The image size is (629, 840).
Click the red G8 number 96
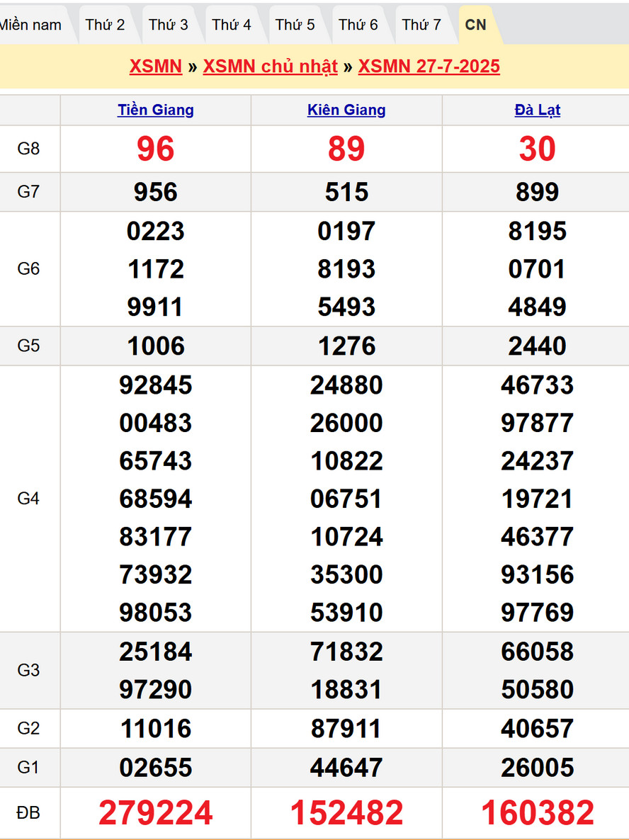point(156,149)
